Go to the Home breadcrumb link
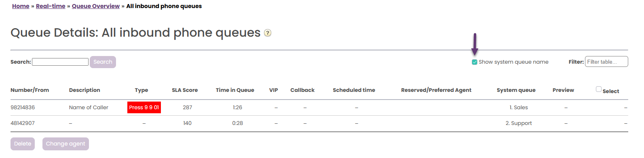Screen dimensions: 644x158 click(x=21, y=6)
